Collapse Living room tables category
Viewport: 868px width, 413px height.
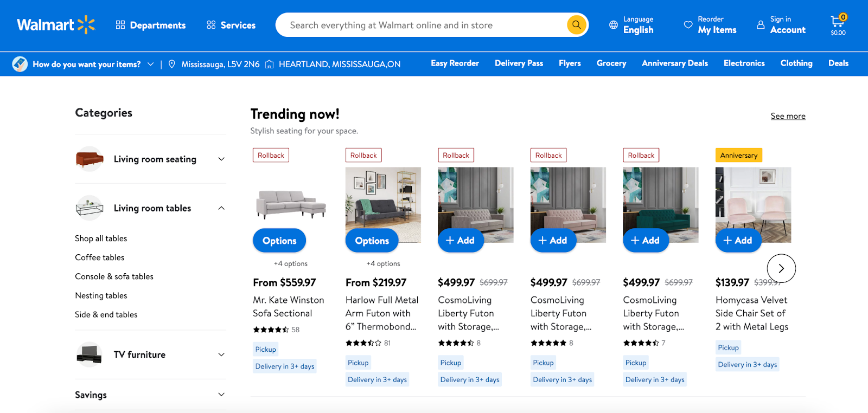coord(221,208)
